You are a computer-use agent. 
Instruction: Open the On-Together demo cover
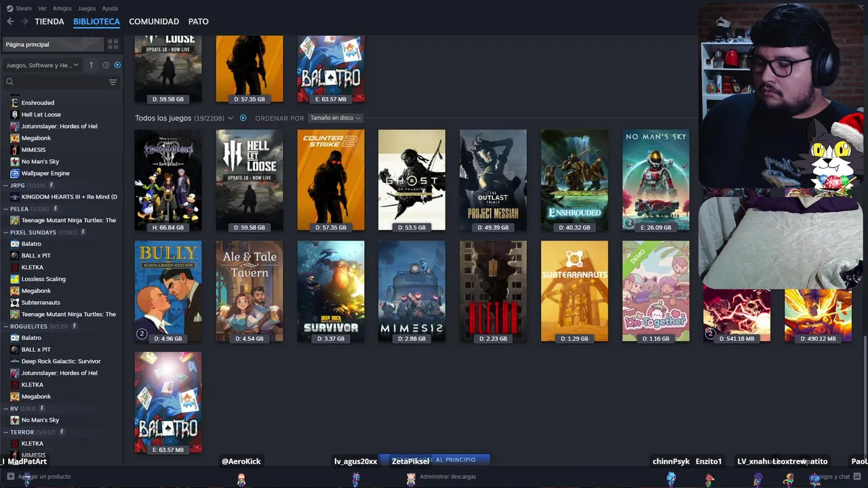tap(656, 291)
